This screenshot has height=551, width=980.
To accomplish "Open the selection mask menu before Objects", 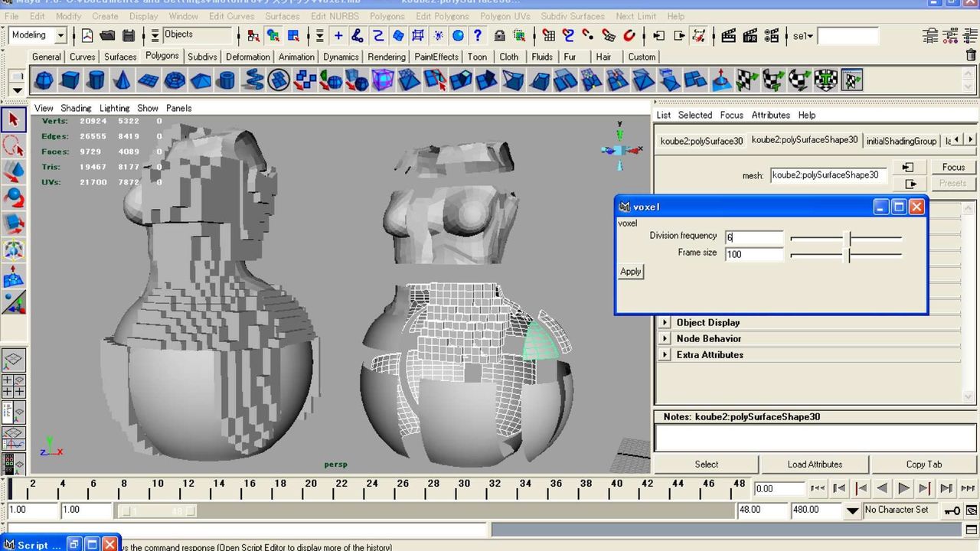I will 155,35.
